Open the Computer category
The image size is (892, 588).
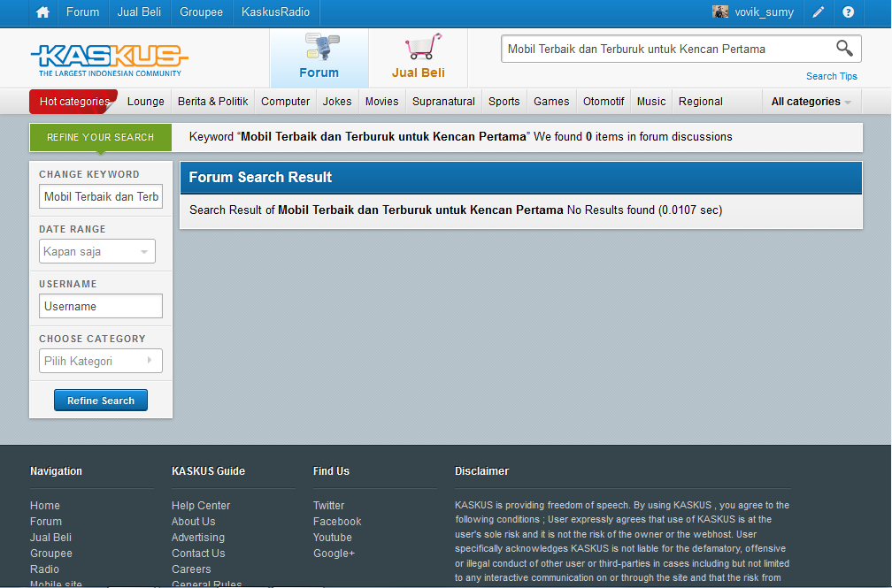click(x=285, y=101)
